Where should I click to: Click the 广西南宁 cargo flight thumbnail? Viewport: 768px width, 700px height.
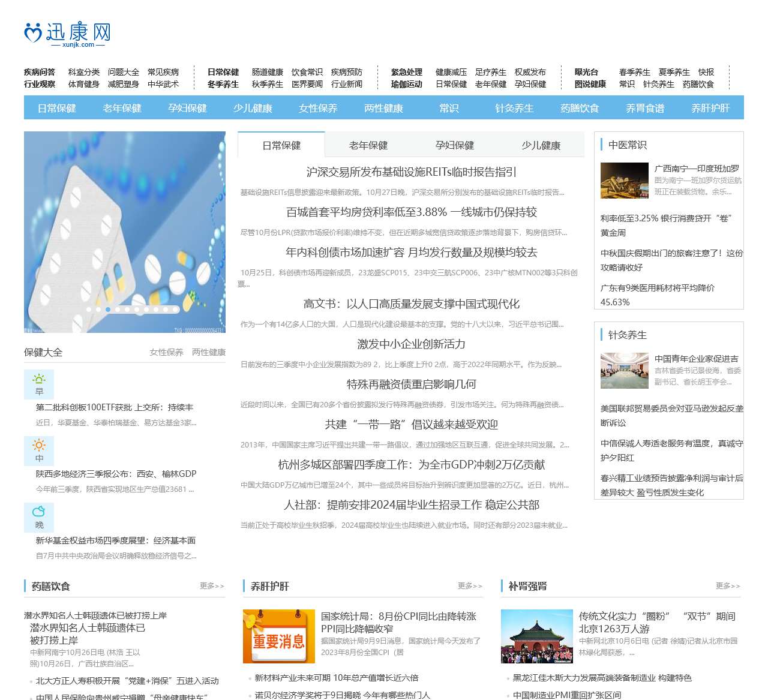coord(624,180)
